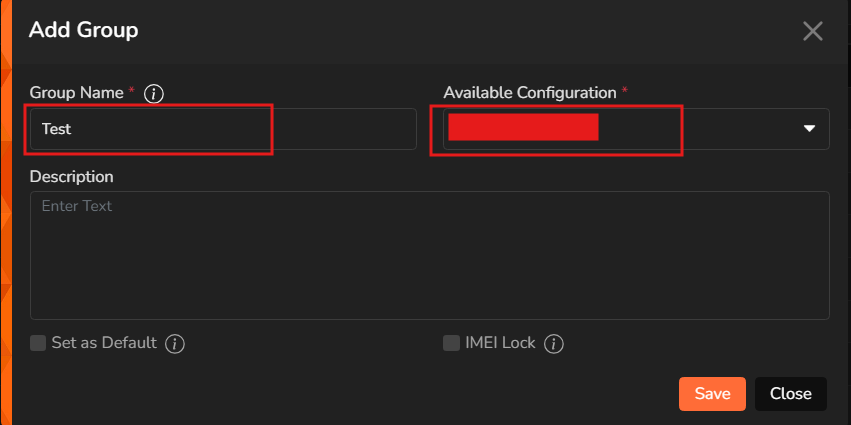Click the Description field label
Screen dimensions: 851x425
coord(71,177)
